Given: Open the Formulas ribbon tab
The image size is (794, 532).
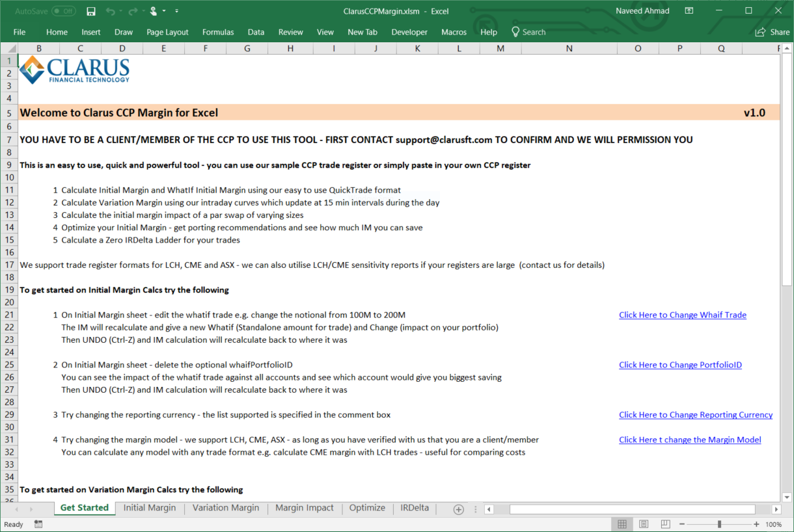Looking at the screenshot, I should [x=218, y=32].
